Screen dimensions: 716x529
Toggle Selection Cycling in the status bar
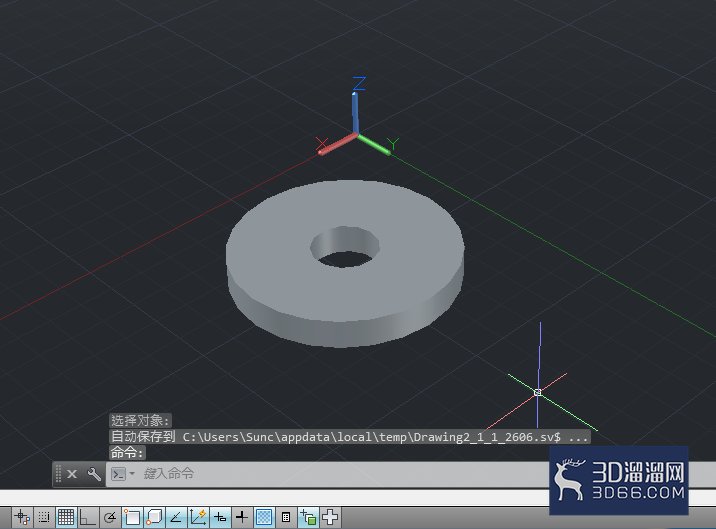[308, 517]
